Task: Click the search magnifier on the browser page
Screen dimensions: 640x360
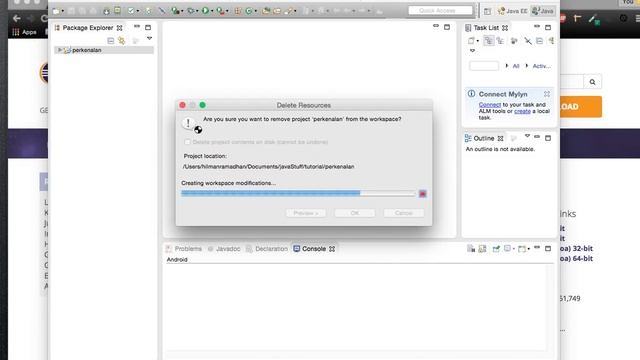Action: 592,82
